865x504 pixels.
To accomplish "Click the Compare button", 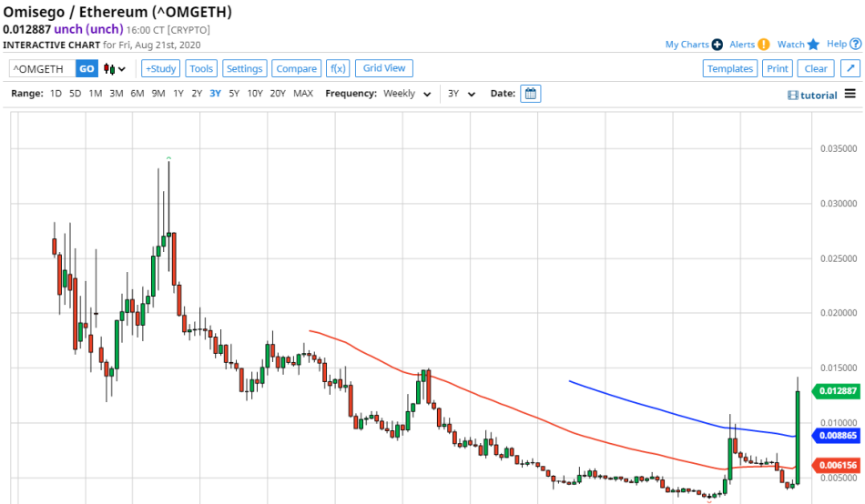I will [x=296, y=69].
